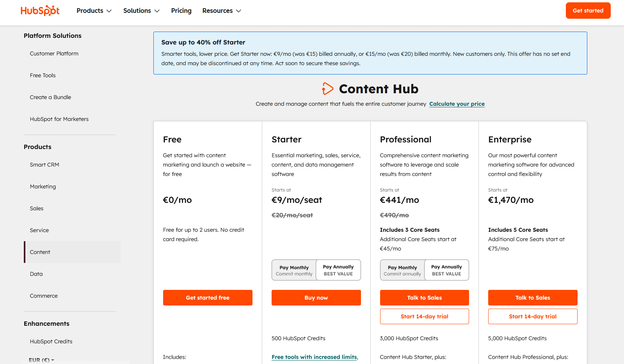Click Get started free button
This screenshot has width=624, height=364.
pos(208,298)
